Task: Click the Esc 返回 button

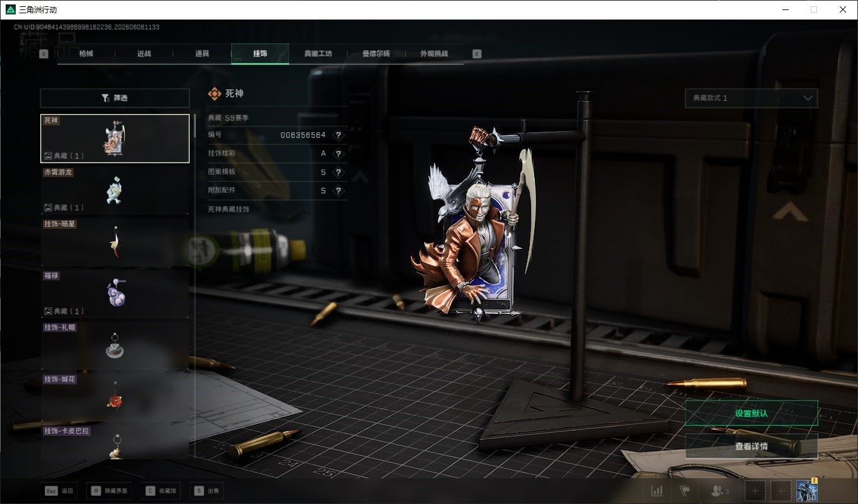Action: tap(59, 491)
